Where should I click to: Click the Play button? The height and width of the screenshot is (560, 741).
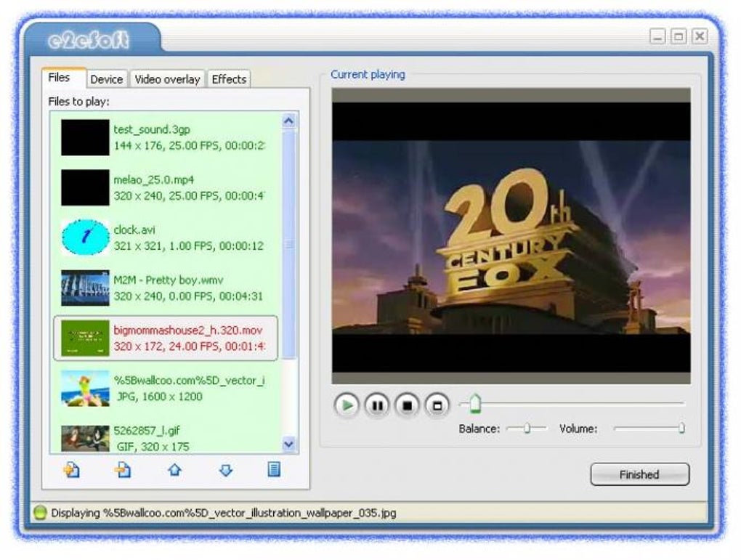pyautogui.click(x=347, y=405)
